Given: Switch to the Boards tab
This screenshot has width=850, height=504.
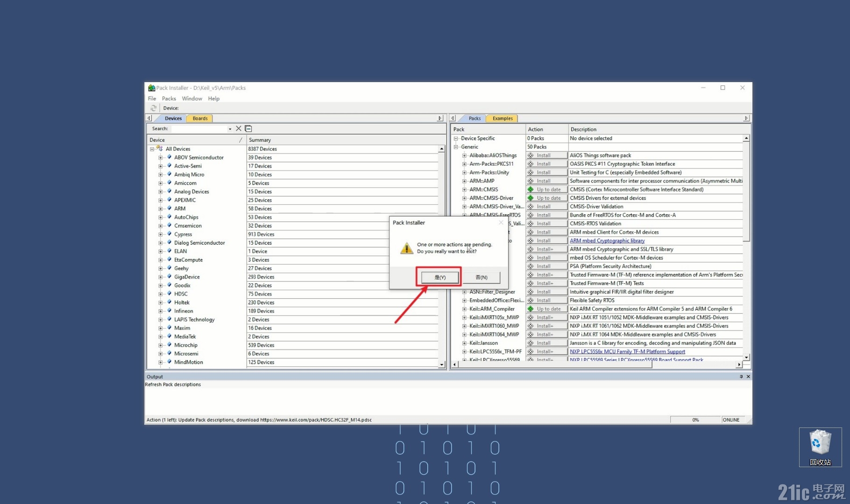Looking at the screenshot, I should (x=200, y=119).
